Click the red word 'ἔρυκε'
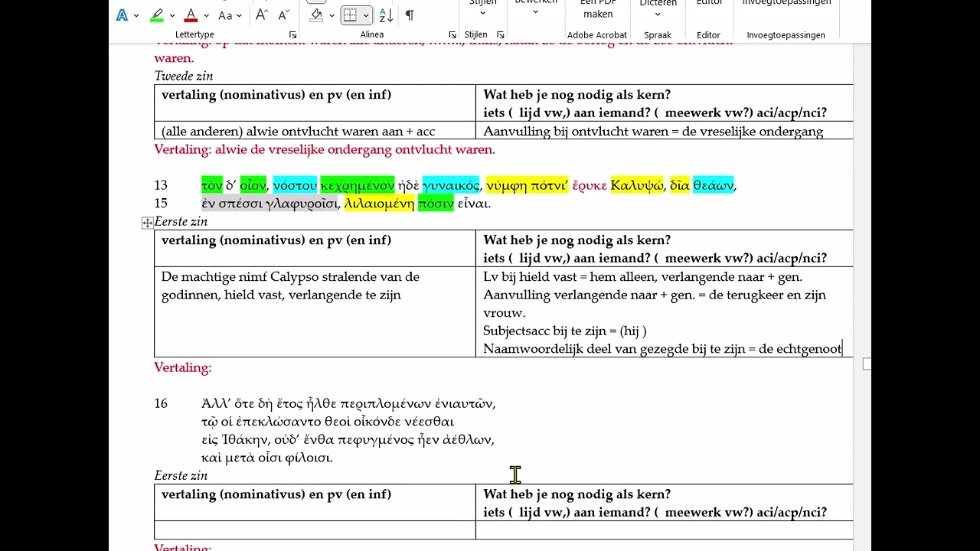Viewport: 980px width, 551px height. [x=590, y=185]
